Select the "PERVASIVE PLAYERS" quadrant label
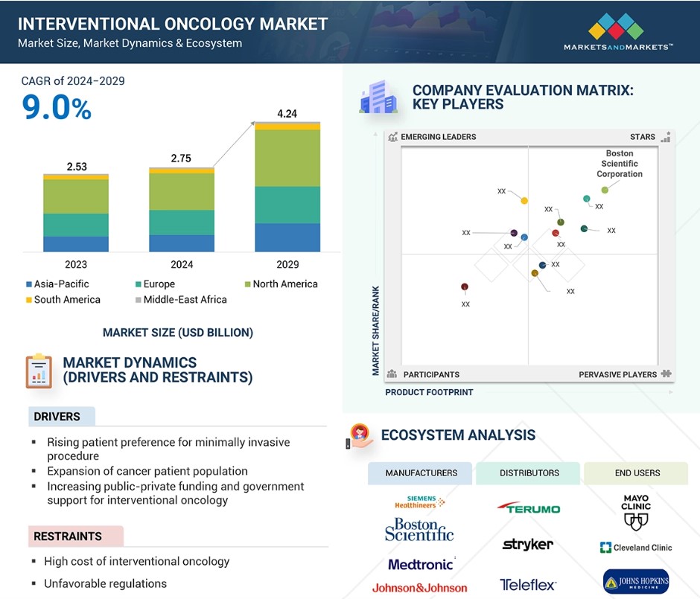The width and height of the screenshot is (700, 599). pyautogui.click(x=618, y=374)
